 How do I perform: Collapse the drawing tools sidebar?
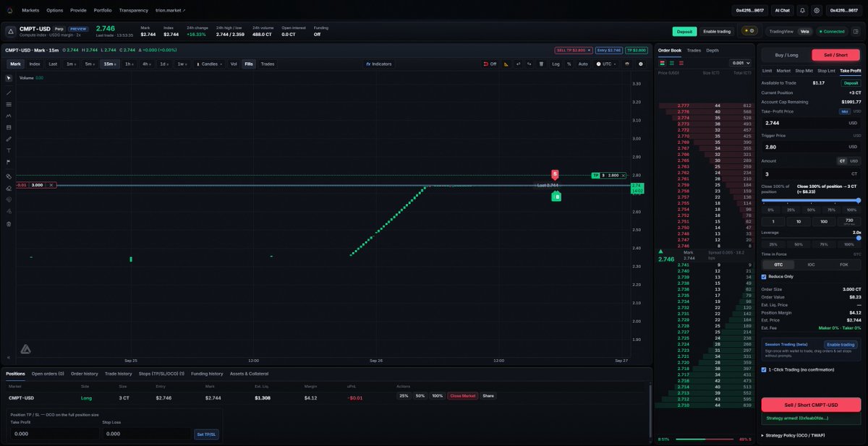9,357
